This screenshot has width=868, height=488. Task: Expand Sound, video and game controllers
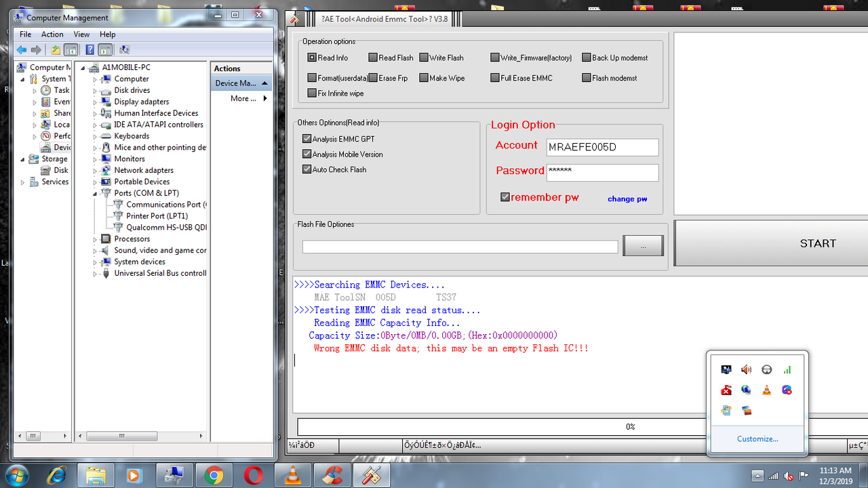pos(96,250)
